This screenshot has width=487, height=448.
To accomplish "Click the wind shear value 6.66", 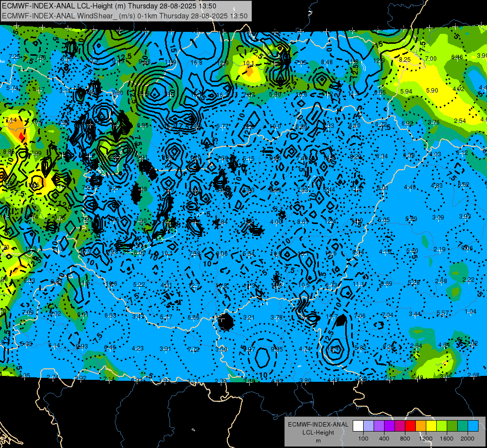I will pos(193,318).
